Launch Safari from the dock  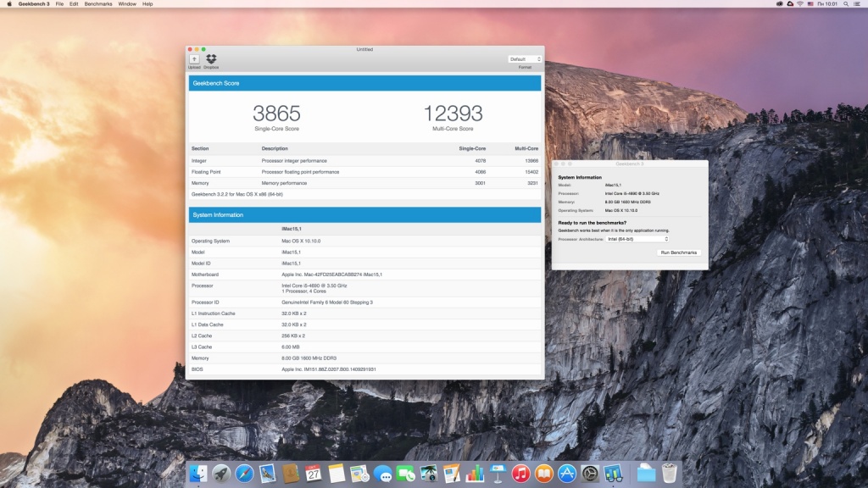245,474
